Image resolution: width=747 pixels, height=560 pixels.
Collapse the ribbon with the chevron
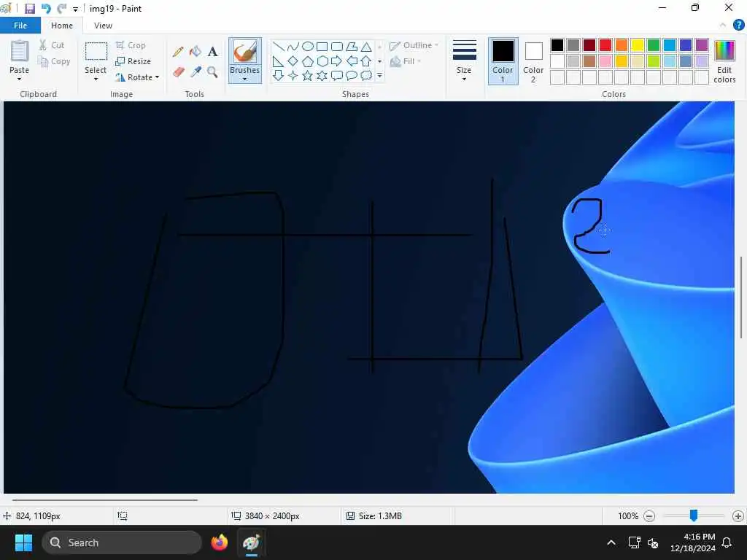coord(723,26)
